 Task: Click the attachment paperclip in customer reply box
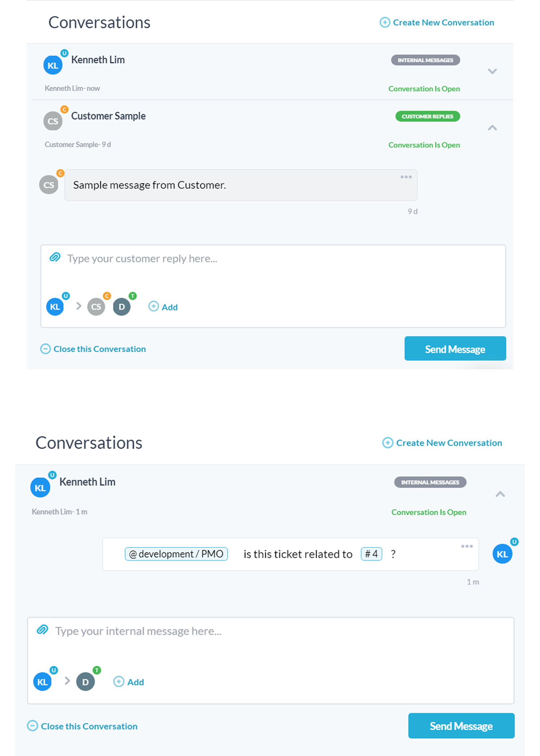click(x=55, y=257)
